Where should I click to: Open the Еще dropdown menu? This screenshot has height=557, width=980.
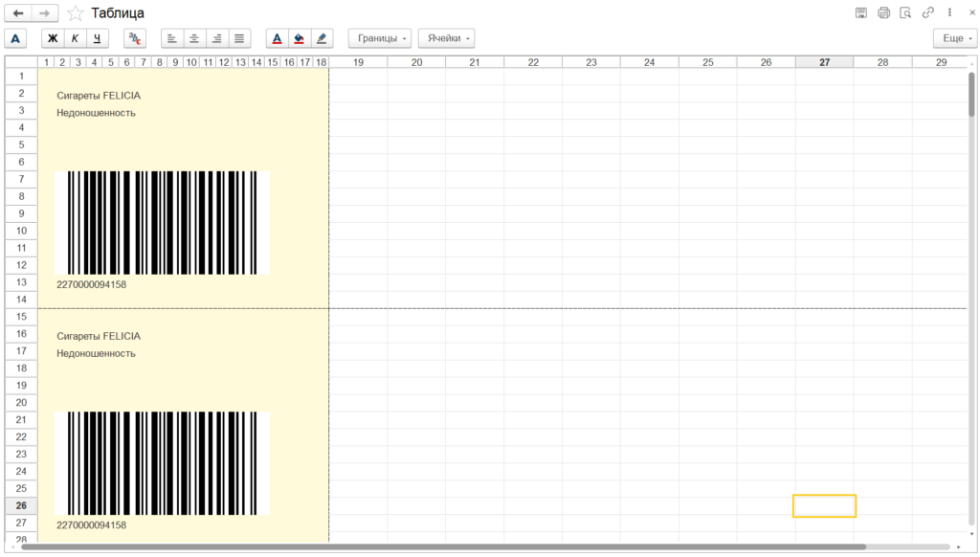(954, 38)
